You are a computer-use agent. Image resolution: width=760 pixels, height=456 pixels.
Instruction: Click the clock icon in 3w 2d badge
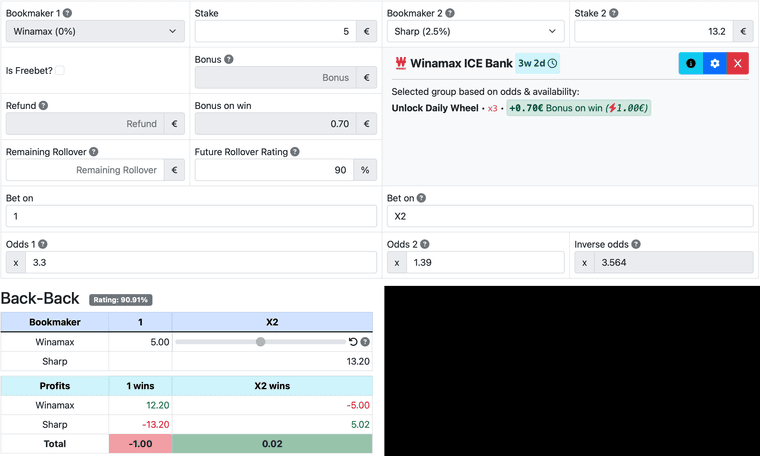[x=552, y=63]
